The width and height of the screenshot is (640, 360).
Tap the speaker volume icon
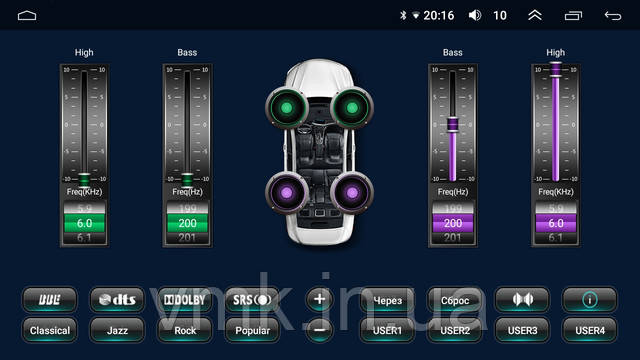click(475, 16)
